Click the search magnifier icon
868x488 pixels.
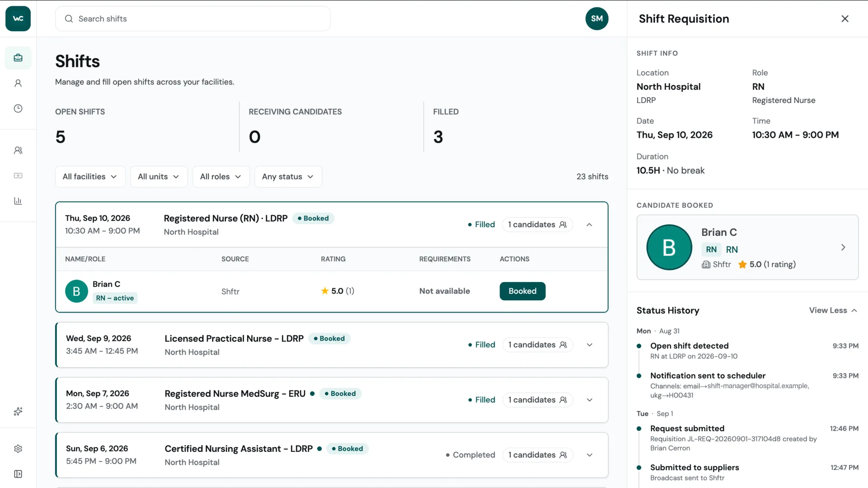tap(69, 19)
